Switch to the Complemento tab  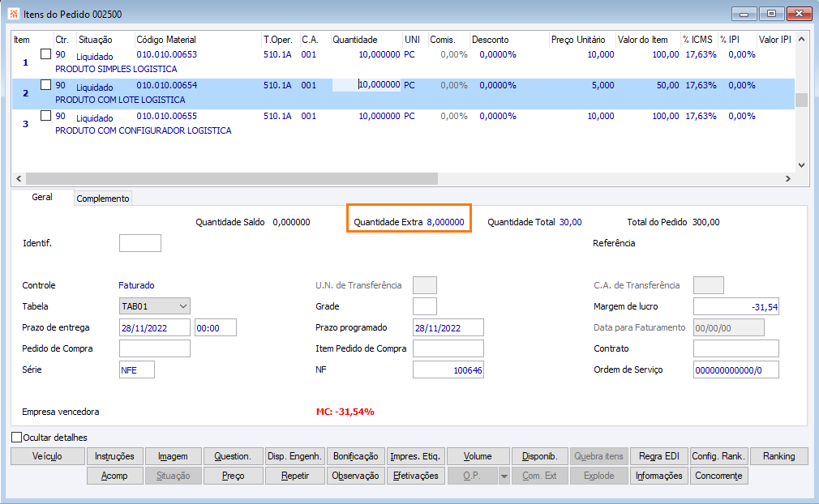click(x=103, y=199)
